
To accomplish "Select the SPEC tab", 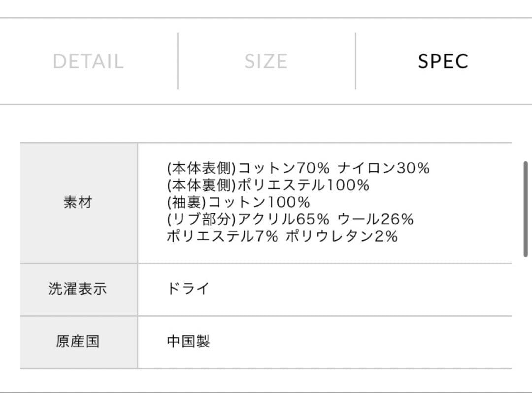I will (443, 61).
